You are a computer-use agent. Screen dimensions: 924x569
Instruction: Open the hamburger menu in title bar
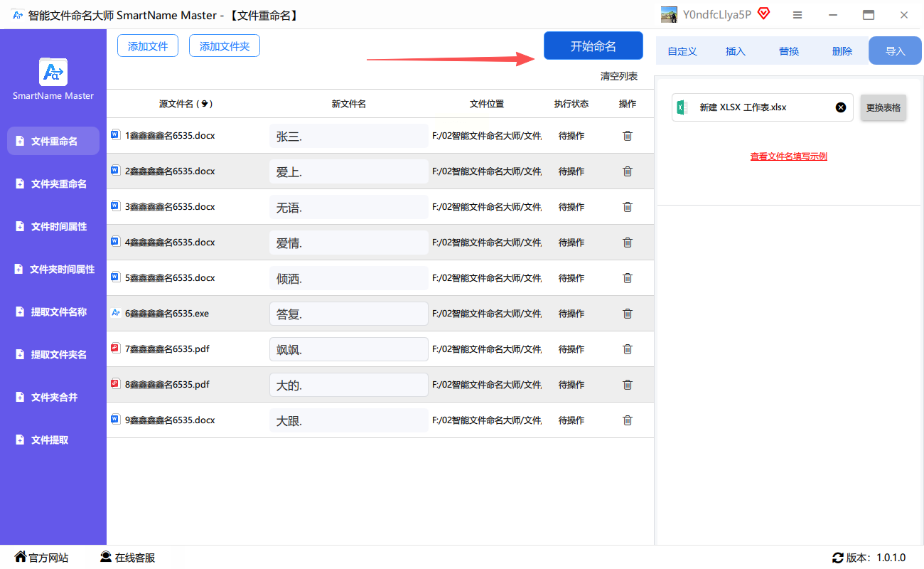coord(797,15)
